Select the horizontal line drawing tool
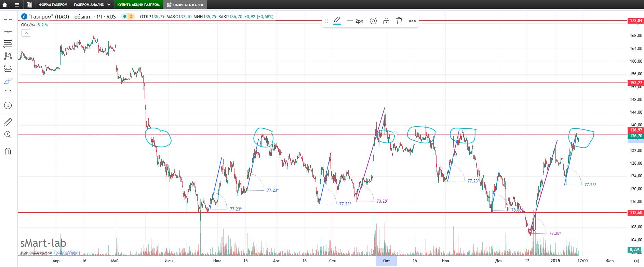Viewport: 644px width, 267px height. (8, 31)
